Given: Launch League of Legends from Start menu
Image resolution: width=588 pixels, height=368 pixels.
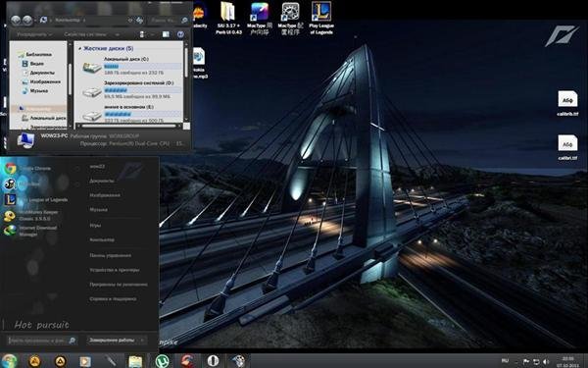Looking at the screenshot, I should click(x=36, y=200).
